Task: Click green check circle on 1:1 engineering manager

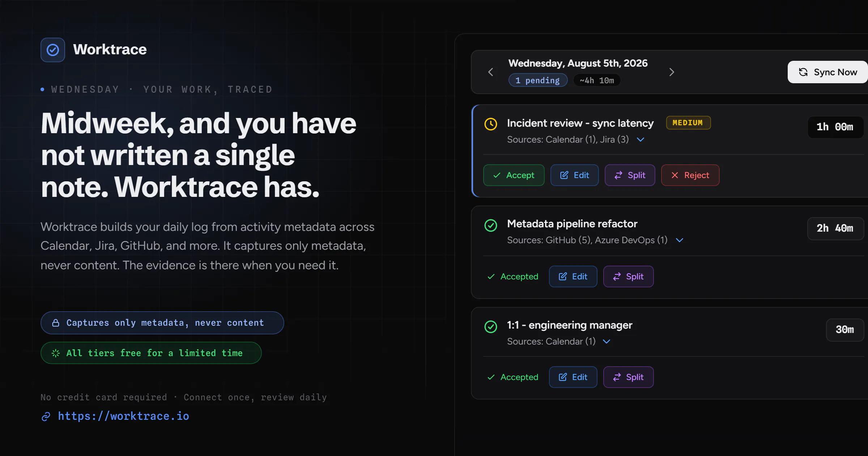Action: coord(491,326)
